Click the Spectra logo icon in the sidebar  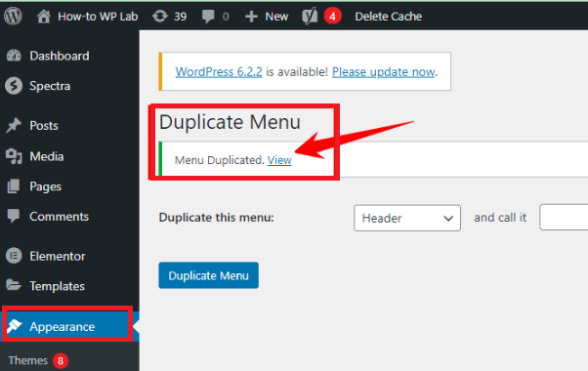coord(14,86)
